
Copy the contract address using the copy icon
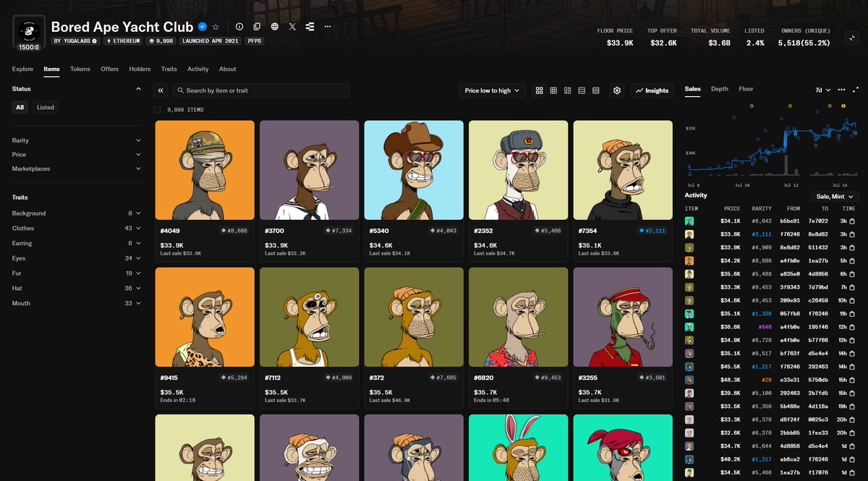257,27
